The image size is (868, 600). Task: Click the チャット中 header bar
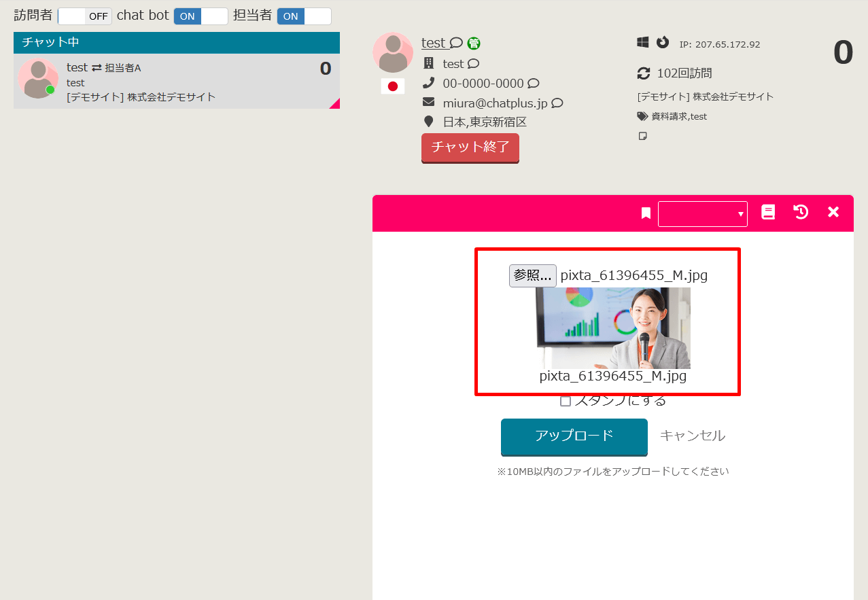tap(177, 42)
